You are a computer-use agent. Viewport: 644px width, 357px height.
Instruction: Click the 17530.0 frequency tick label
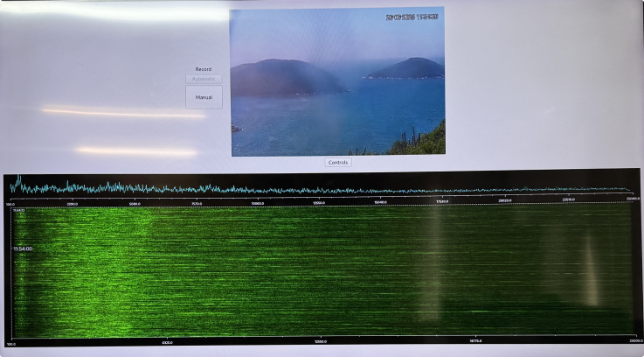click(443, 201)
